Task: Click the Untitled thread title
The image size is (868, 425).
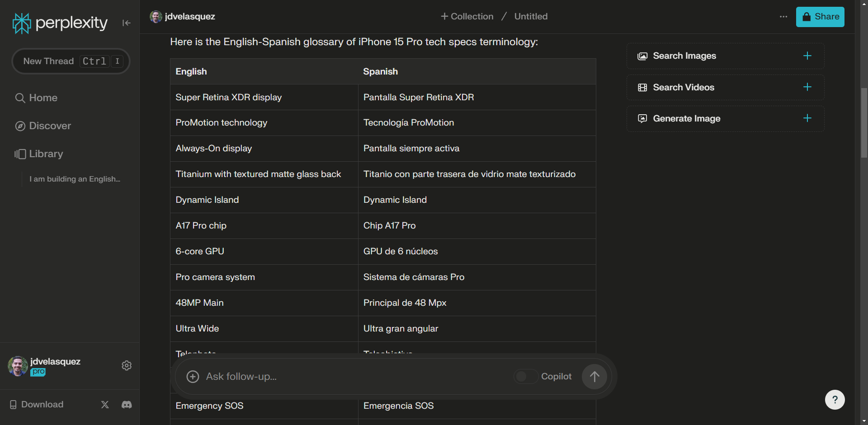Action: (x=531, y=16)
